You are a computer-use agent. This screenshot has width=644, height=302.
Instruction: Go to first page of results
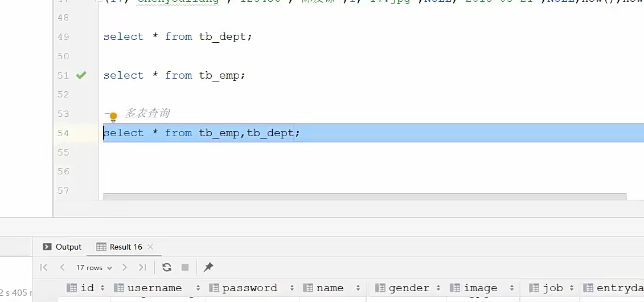[x=43, y=267]
